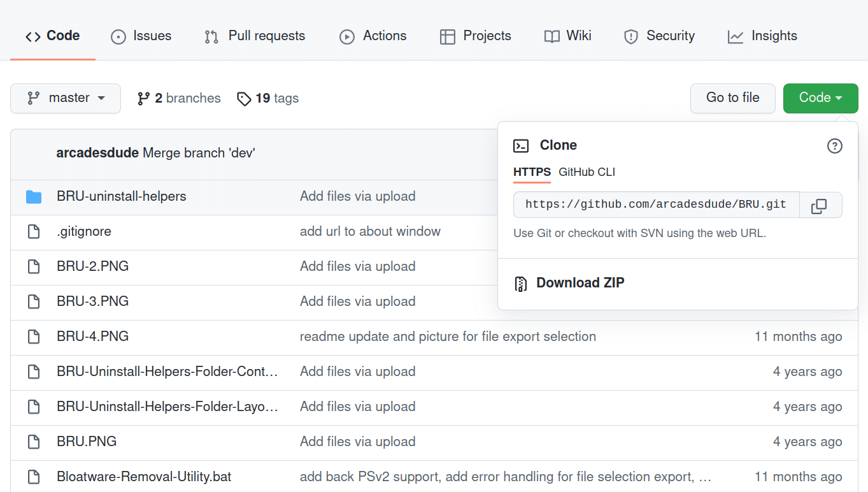868x492 pixels.
Task: Open the Projects tab
Action: click(x=476, y=36)
